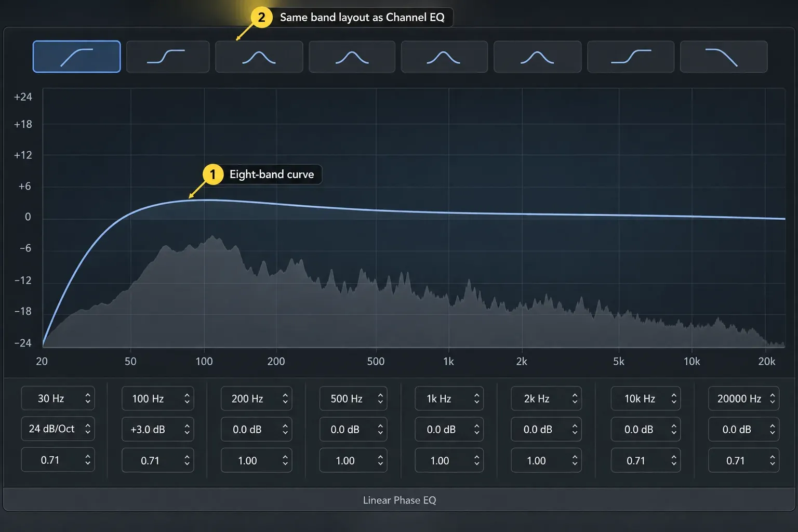
Task: Click the 24 dB/Oct slope field
Action: click(x=58, y=429)
